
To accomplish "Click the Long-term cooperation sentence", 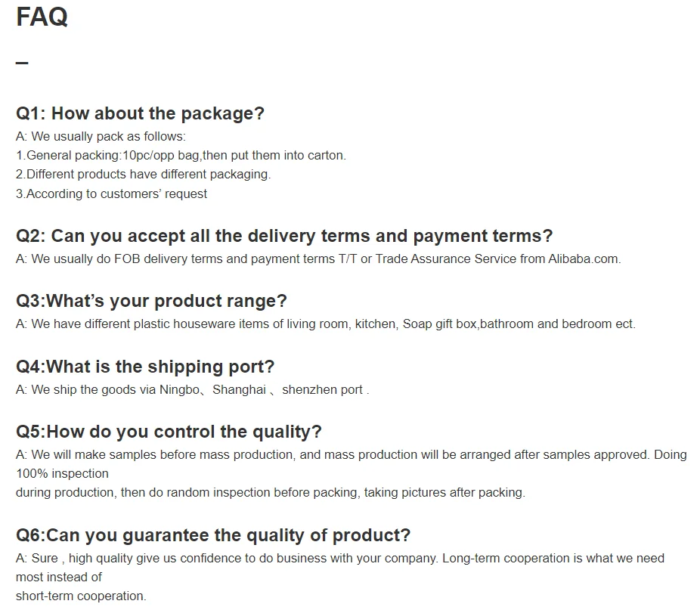I will (x=553, y=559).
